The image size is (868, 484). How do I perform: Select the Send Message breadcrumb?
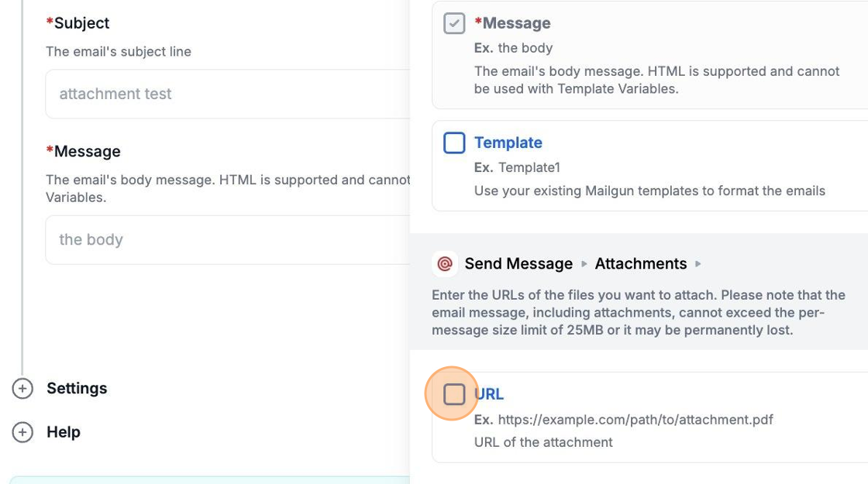tap(518, 264)
